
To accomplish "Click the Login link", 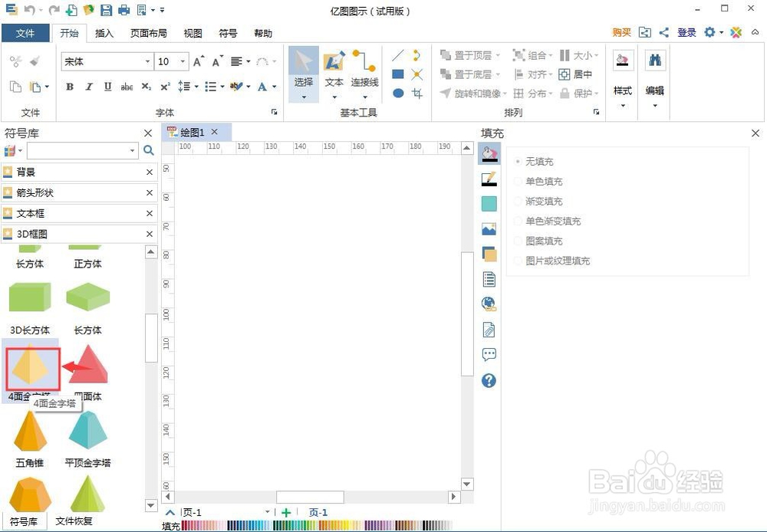I will (686, 33).
